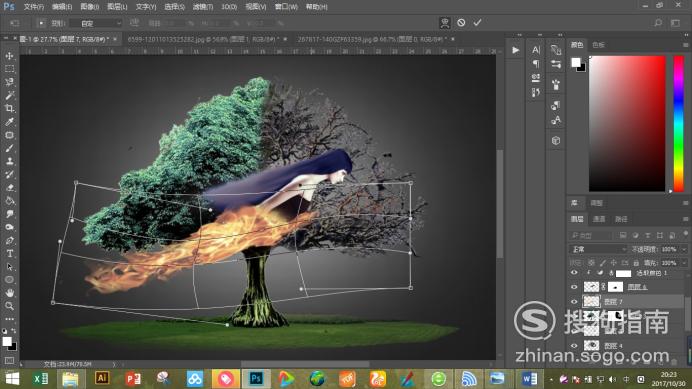Hide the 选取颜色 1 adjustment layer
Screen dimensions: 692x389
574,273
